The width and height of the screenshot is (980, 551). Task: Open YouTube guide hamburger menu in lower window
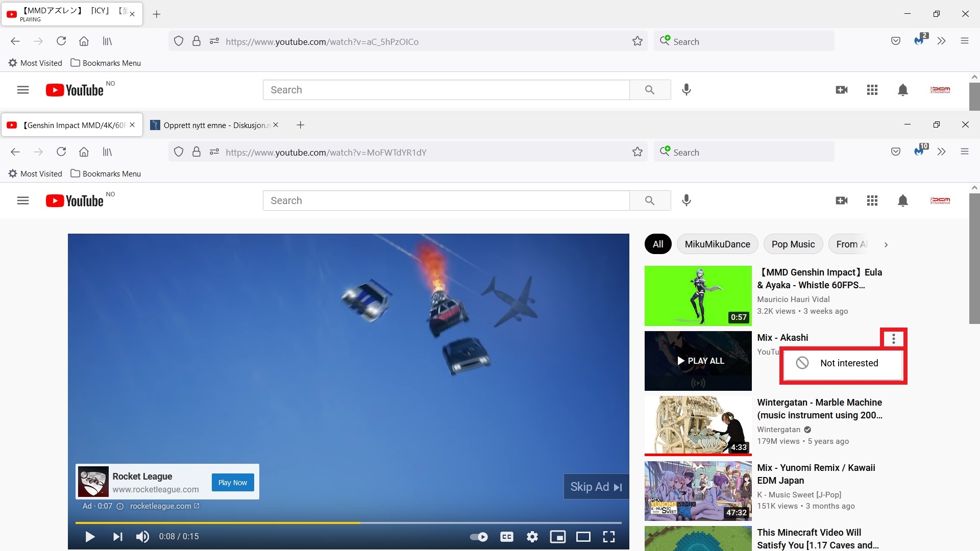click(x=23, y=201)
